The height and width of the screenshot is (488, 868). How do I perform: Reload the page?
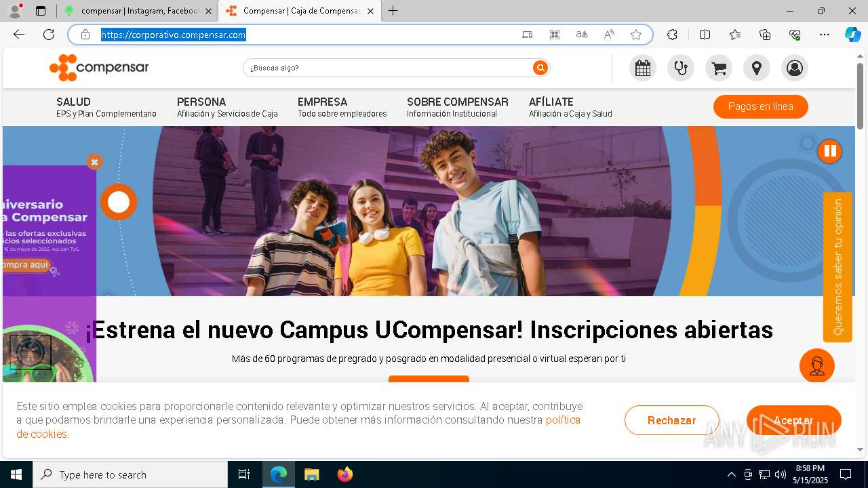coord(49,35)
